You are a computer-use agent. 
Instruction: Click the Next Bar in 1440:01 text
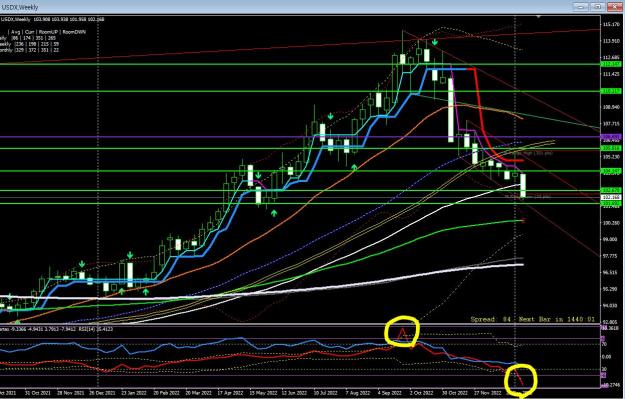[x=557, y=319]
